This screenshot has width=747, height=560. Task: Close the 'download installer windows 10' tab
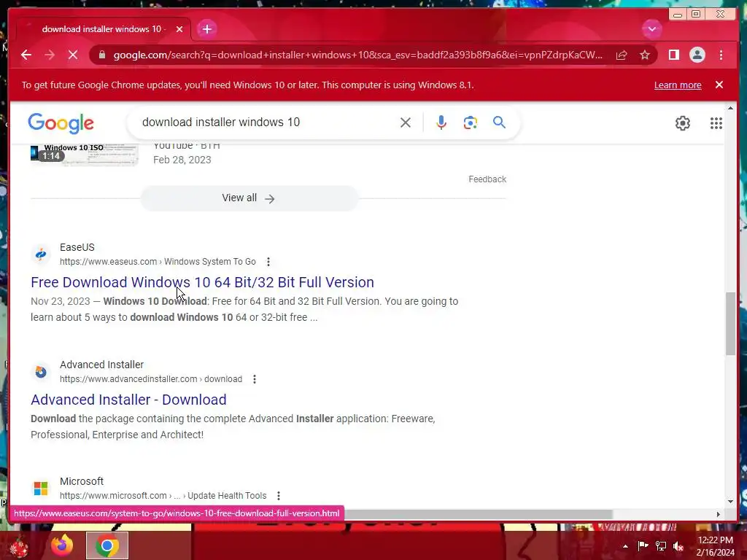point(179,29)
